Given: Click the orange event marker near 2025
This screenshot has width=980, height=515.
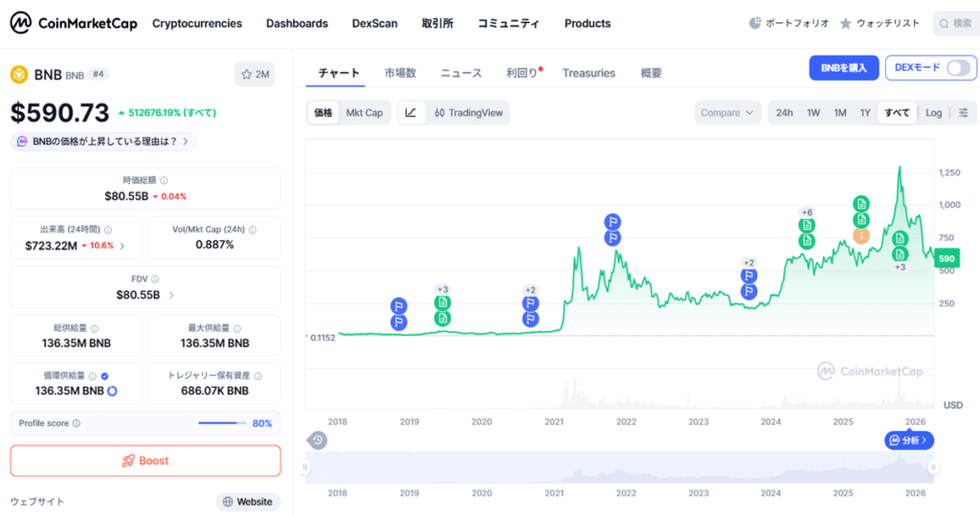Looking at the screenshot, I should [861, 235].
